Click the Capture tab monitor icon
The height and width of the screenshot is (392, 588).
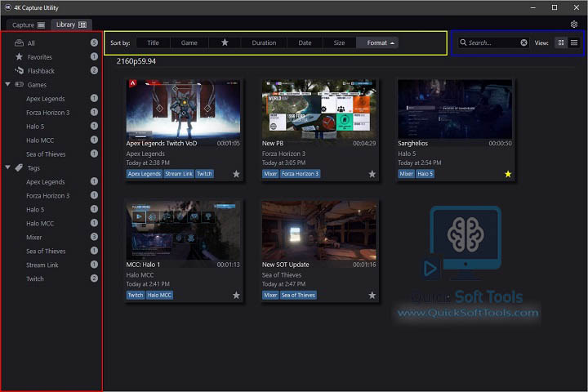point(41,24)
